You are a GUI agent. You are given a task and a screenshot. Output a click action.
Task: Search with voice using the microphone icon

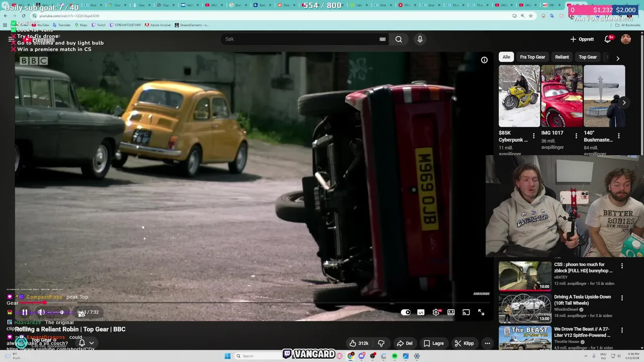pos(420,39)
